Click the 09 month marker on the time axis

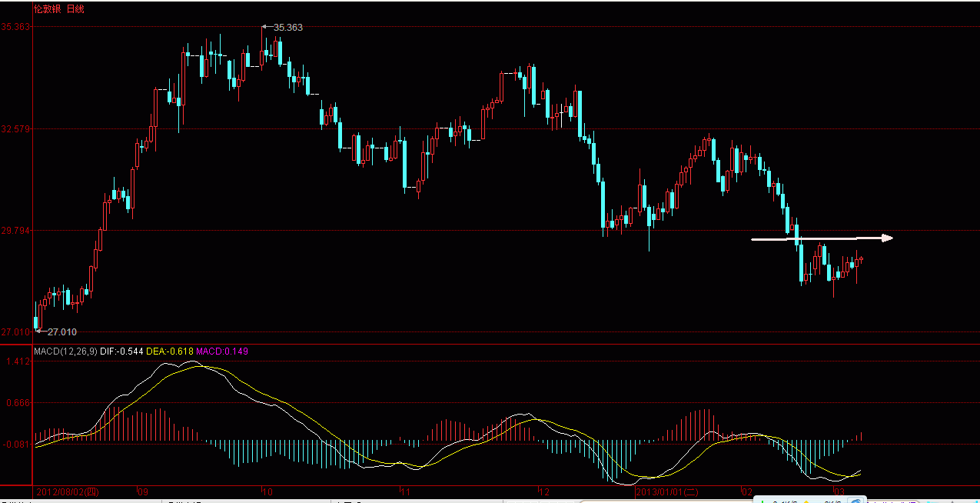click(x=143, y=491)
